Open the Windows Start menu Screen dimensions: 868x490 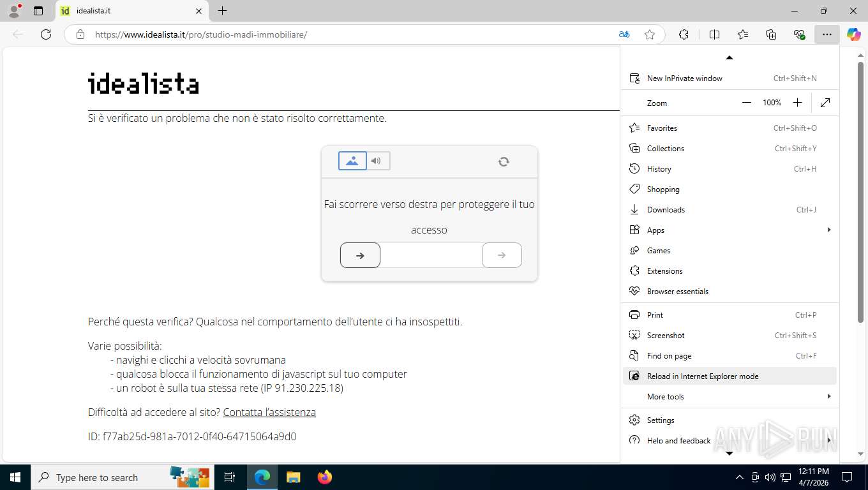click(x=15, y=477)
